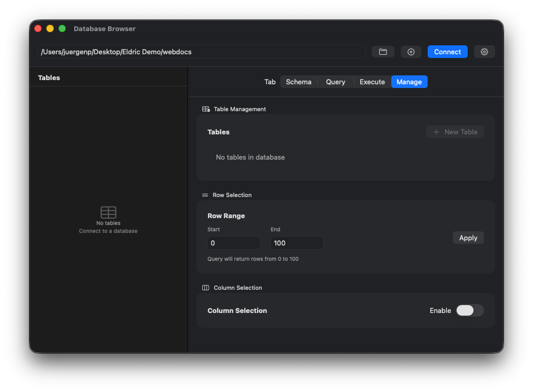
Task: Switch to the Schema tab
Action: click(299, 82)
